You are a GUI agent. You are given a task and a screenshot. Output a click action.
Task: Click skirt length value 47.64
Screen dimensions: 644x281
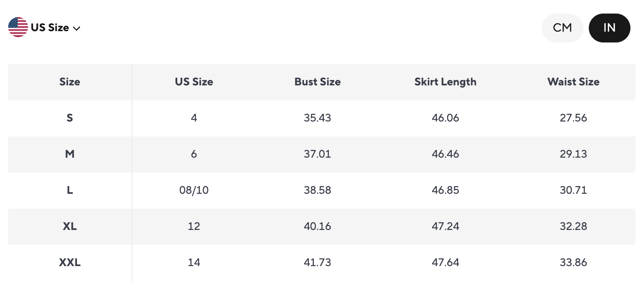(445, 262)
